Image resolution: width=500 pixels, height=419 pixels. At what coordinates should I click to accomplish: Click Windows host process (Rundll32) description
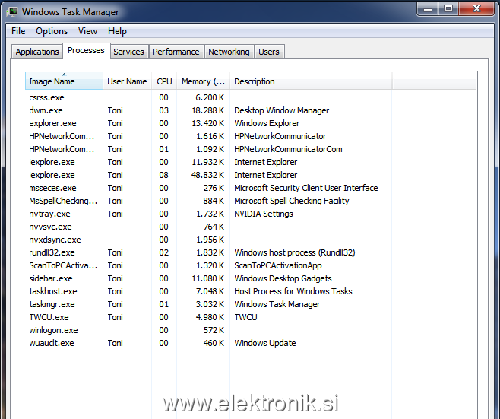(295, 253)
